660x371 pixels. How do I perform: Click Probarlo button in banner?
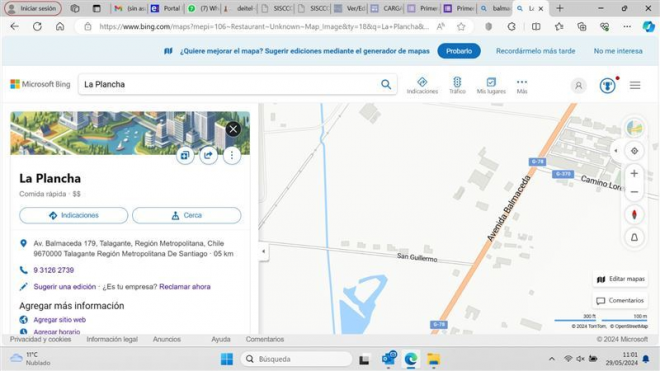pos(459,51)
